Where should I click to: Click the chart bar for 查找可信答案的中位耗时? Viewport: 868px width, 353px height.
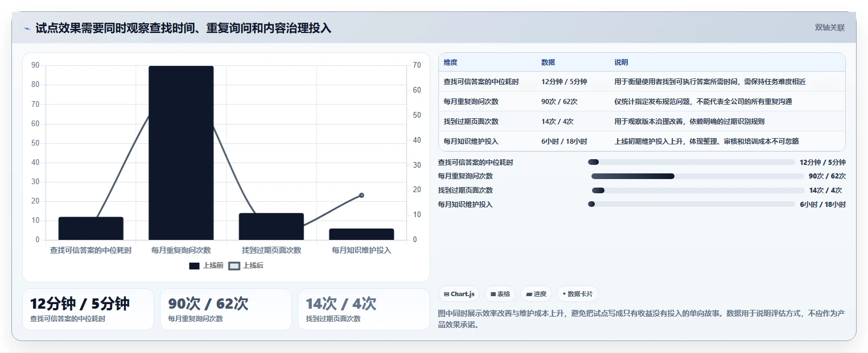[91, 229]
